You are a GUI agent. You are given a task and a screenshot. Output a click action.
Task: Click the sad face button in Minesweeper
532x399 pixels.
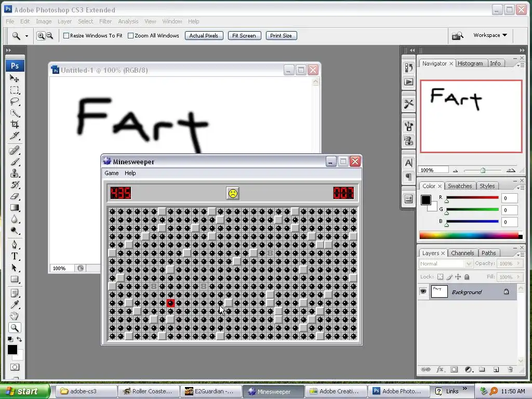pos(233,193)
